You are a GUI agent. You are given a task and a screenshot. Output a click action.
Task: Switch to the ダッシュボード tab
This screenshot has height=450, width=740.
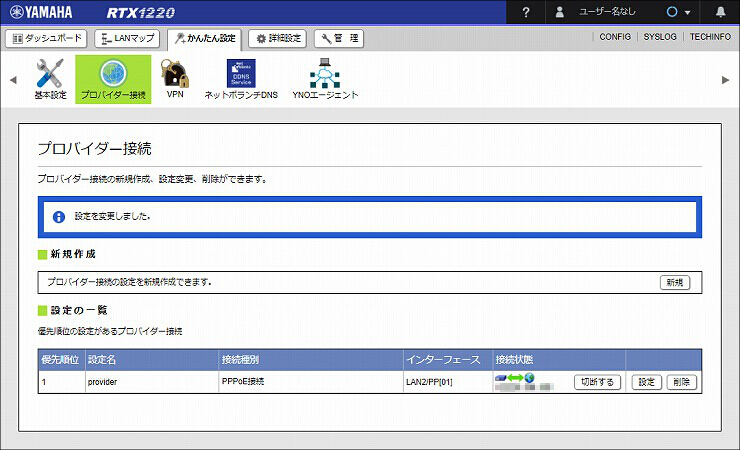46,38
